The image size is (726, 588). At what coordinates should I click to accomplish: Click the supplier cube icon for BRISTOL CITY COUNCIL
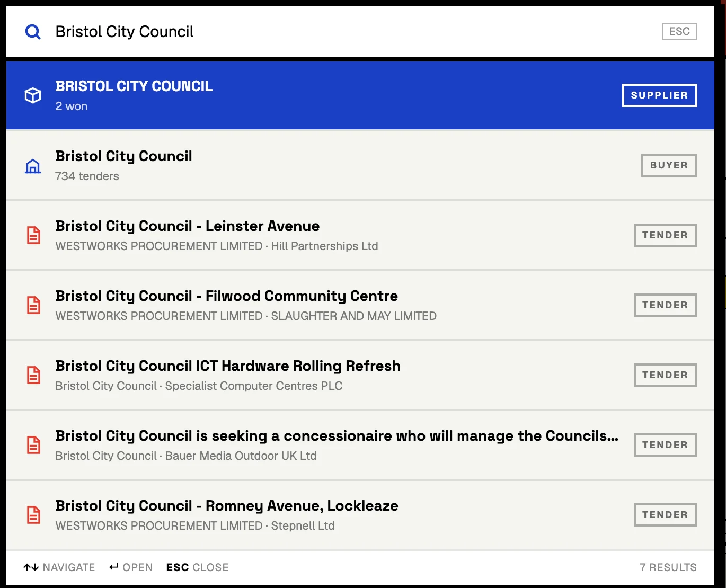pos(33,95)
